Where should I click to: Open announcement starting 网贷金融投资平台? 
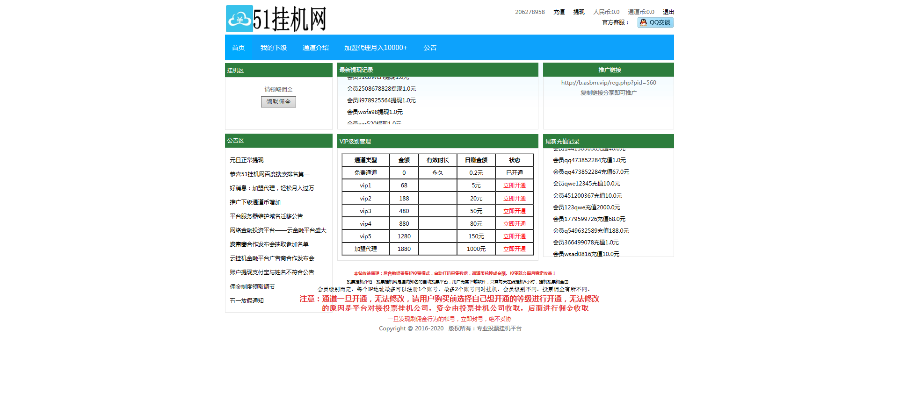pyautogui.click(x=278, y=230)
